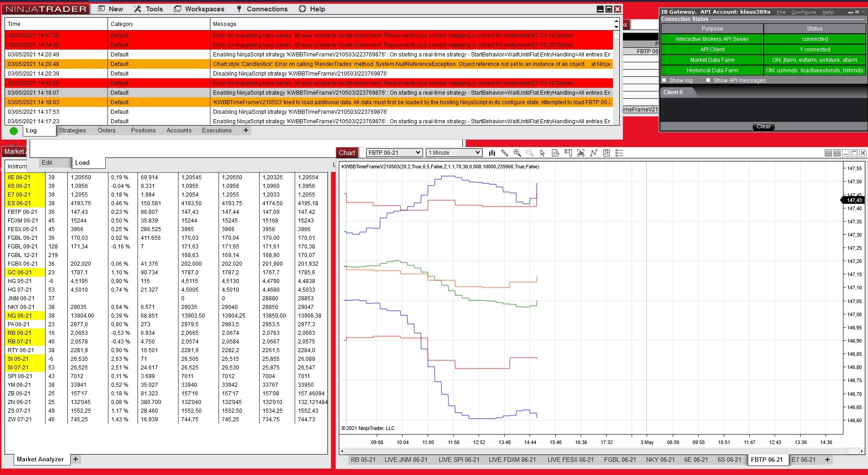Select the GC 06-21 instrument row

(x=166, y=273)
